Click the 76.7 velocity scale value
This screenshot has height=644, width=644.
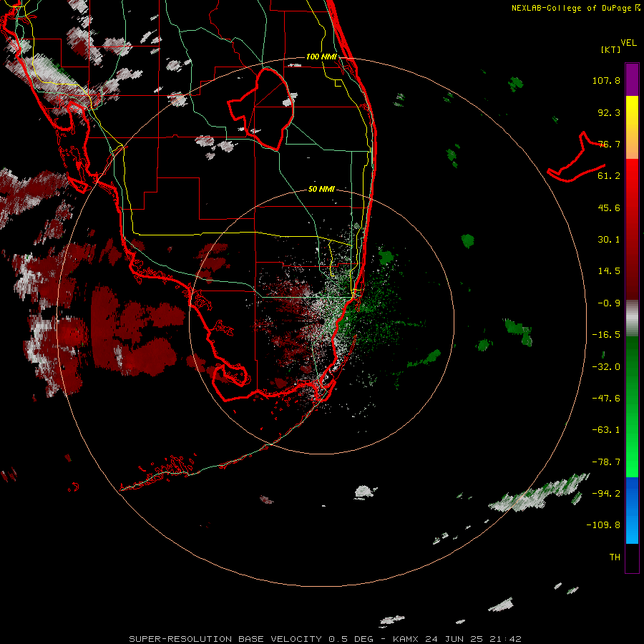tap(609, 144)
